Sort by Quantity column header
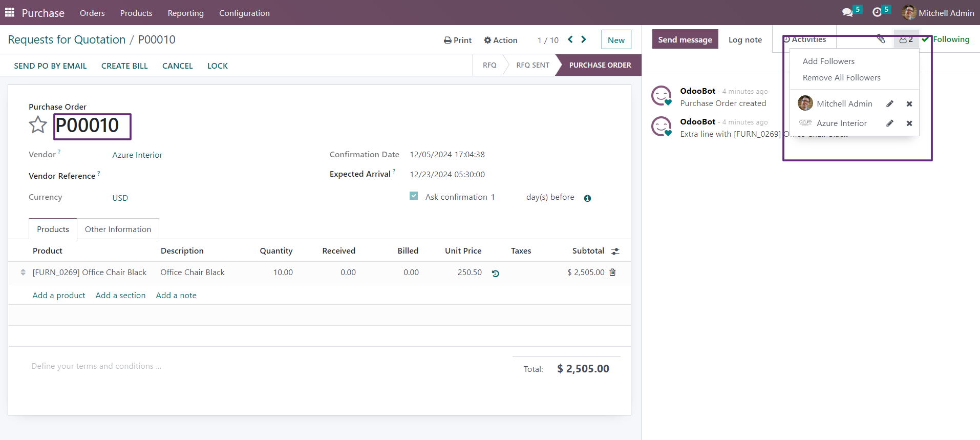 click(276, 250)
